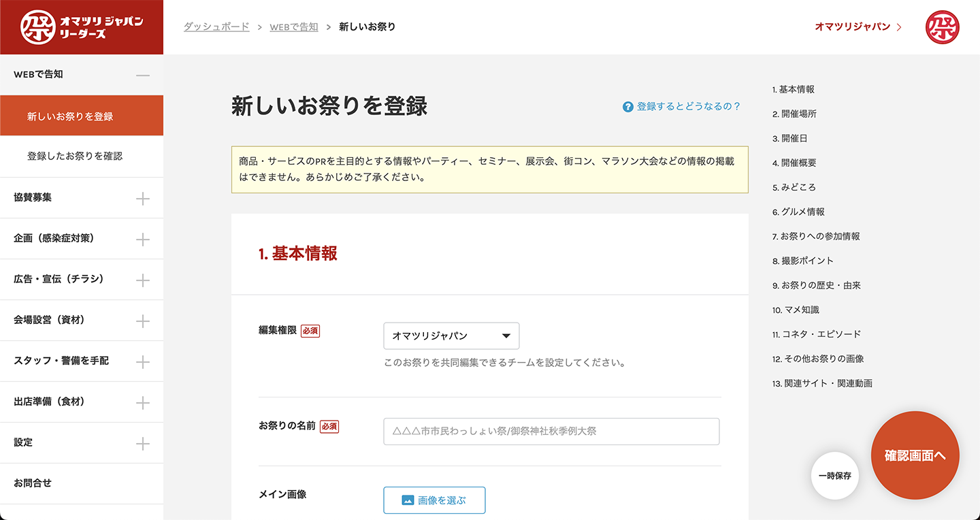This screenshot has width=980, height=520.
Task: Click the 画像を選ぶ image button
Action: [434, 500]
